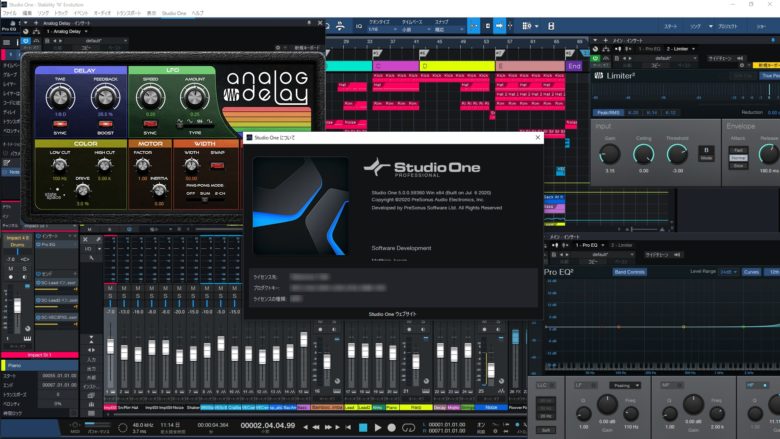Switch to the ソング page button
This screenshot has width=780, height=439.
click(695, 26)
